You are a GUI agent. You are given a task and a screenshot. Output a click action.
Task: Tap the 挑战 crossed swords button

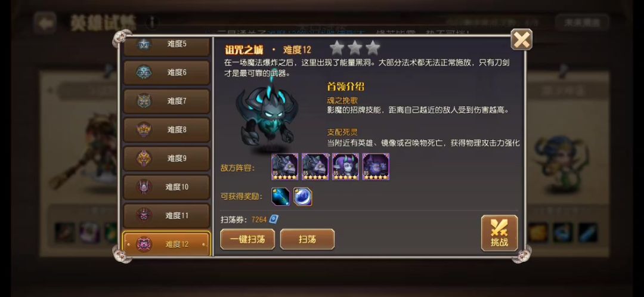pyautogui.click(x=499, y=233)
